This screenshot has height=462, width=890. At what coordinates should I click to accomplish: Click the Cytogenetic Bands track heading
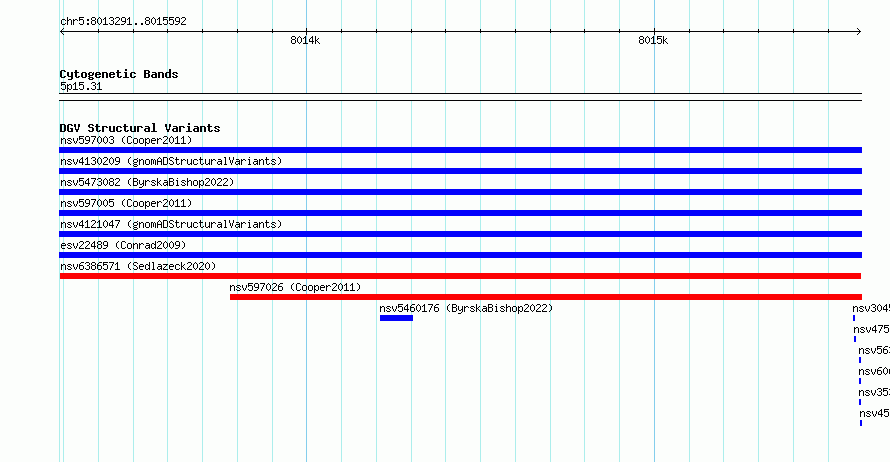(x=119, y=74)
